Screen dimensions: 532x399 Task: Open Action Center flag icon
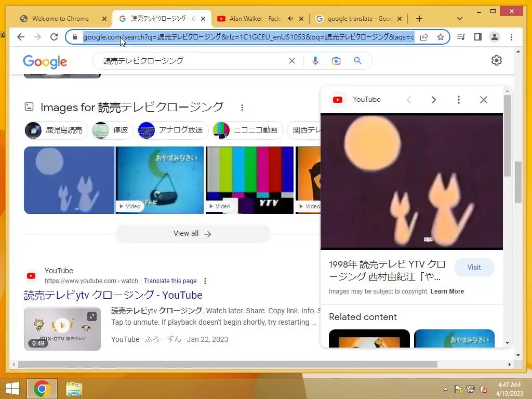click(458, 389)
